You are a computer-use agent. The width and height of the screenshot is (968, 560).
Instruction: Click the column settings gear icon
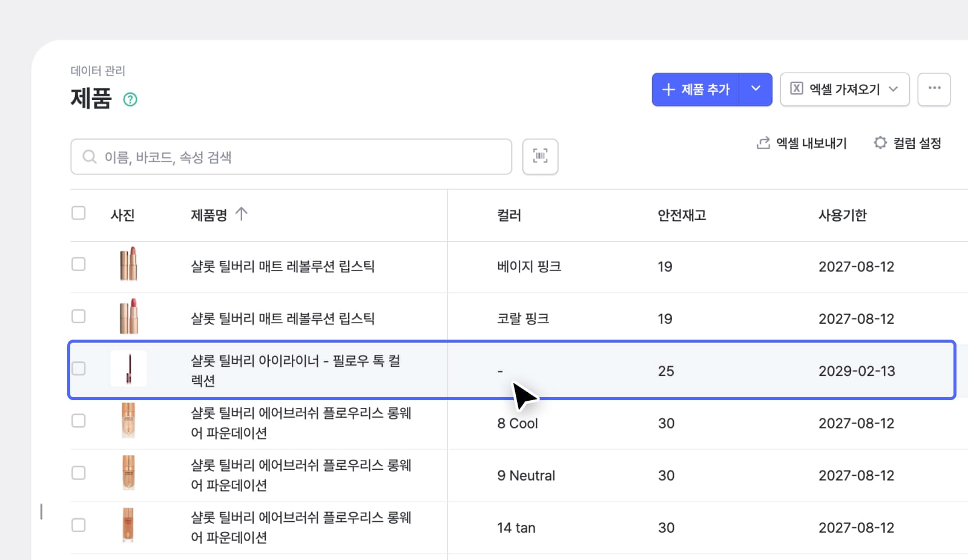coord(880,143)
